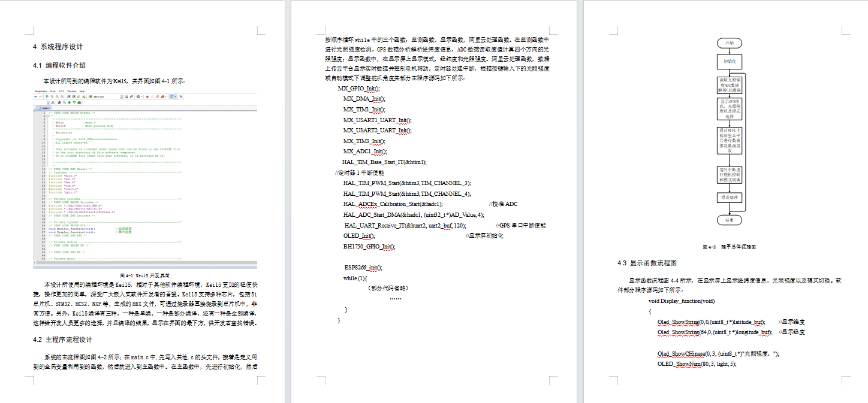Click the "开始" flowchart start node
Screen dimensions: 868x403
[x=729, y=43]
